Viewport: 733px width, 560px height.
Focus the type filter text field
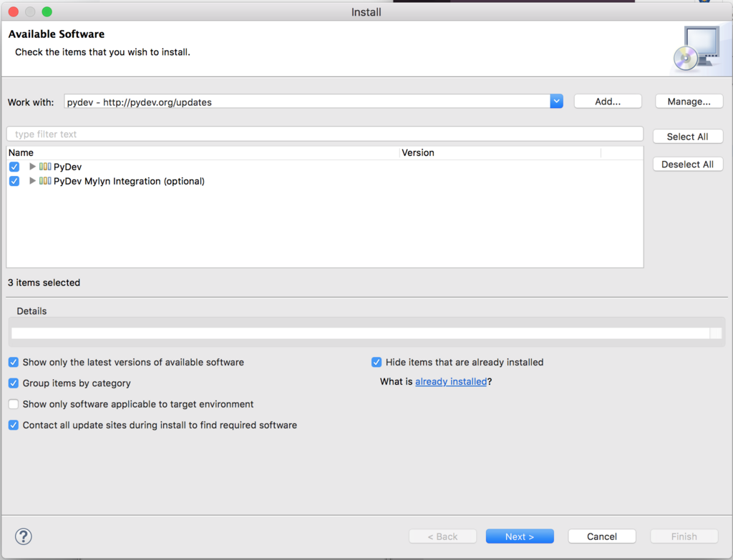click(325, 134)
